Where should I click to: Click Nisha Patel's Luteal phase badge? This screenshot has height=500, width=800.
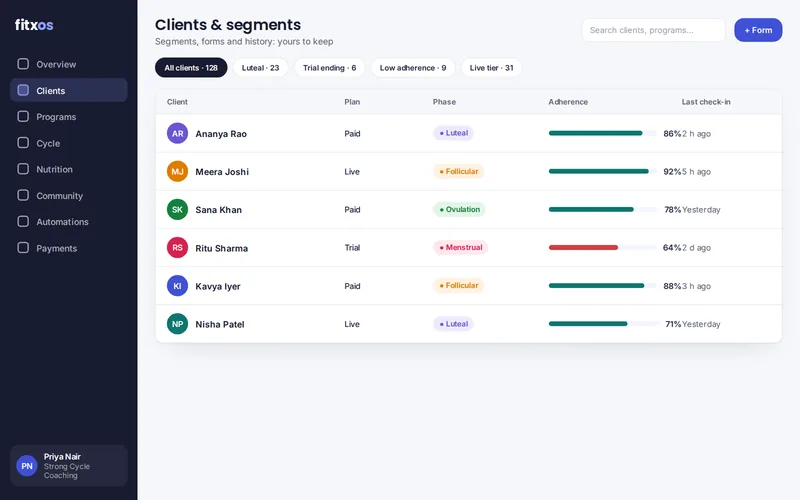pyautogui.click(x=454, y=324)
